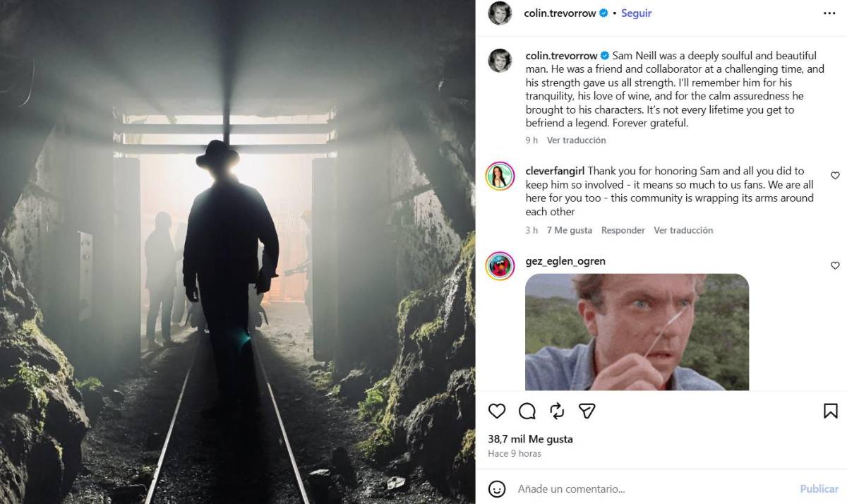The image size is (847, 504).
Task: Repost using the circular arrows icon
Action: pos(557,411)
